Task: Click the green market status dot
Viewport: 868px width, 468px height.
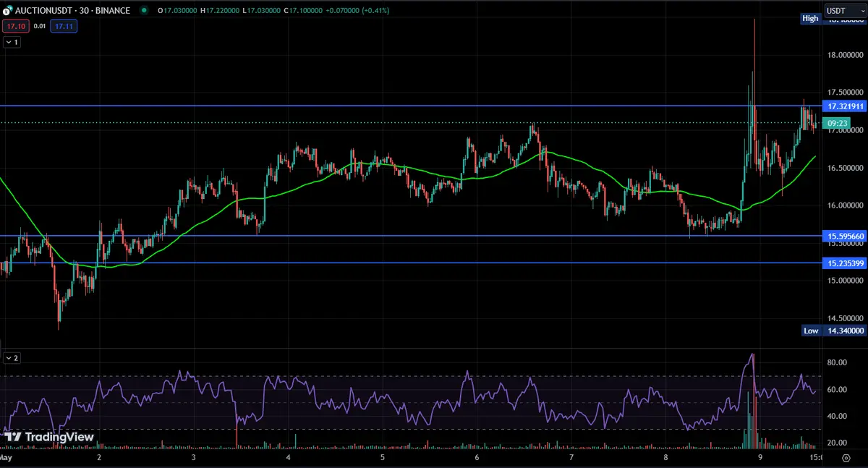Action: coord(145,11)
